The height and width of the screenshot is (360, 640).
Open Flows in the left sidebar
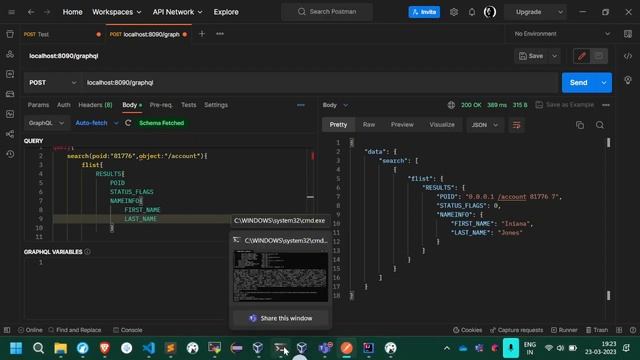pos(10,134)
